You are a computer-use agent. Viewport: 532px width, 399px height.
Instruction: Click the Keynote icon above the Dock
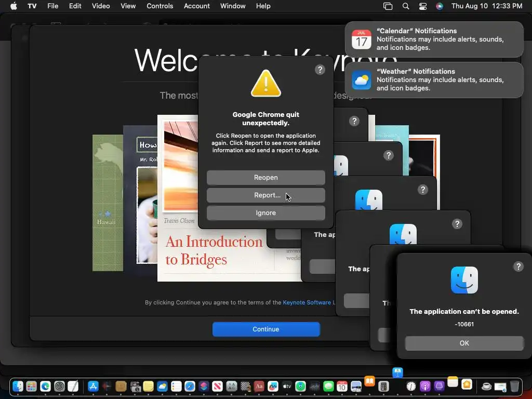tap(397, 373)
